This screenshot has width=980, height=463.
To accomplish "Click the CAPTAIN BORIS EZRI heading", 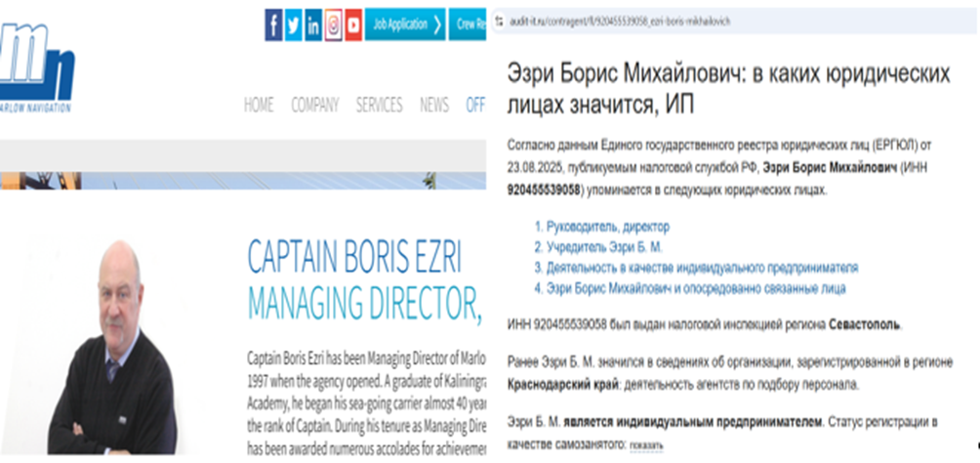I will click(354, 257).
